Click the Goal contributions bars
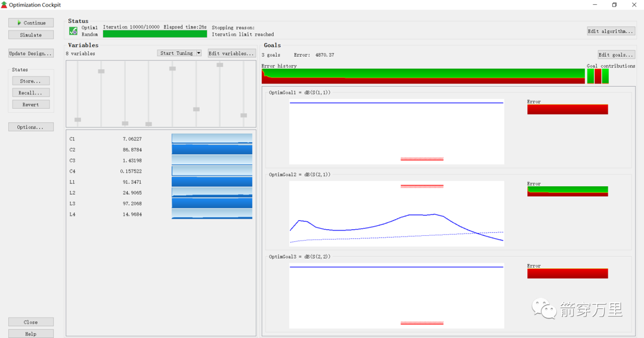 pos(597,76)
